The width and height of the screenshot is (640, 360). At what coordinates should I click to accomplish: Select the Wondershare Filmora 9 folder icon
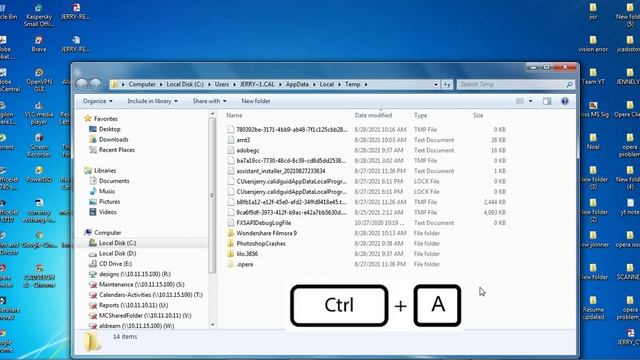(231, 233)
